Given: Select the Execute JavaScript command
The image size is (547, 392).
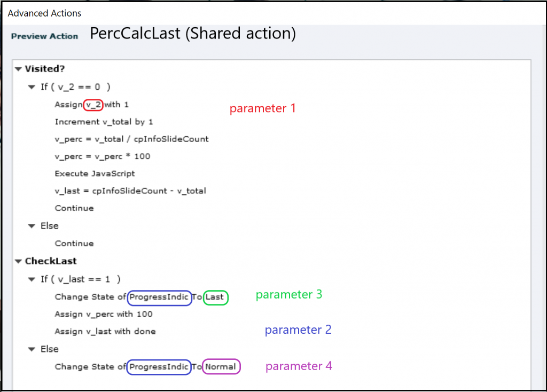Looking at the screenshot, I should click(95, 174).
